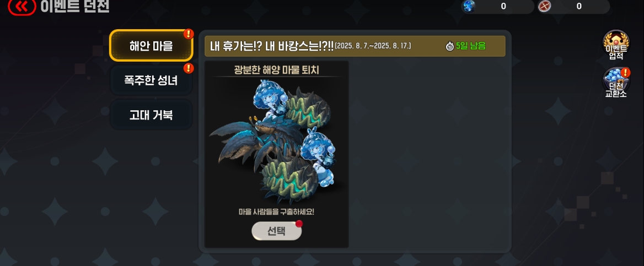Open the 이벤트 업적 achievements icon

pos(616,45)
